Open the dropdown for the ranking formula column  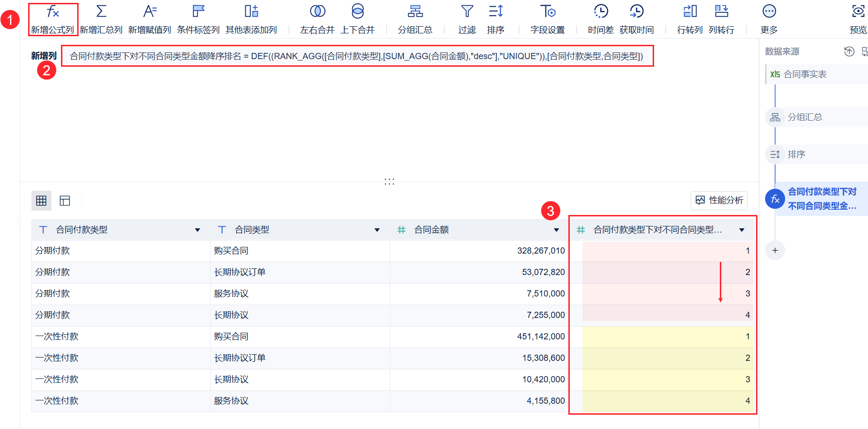(x=742, y=230)
